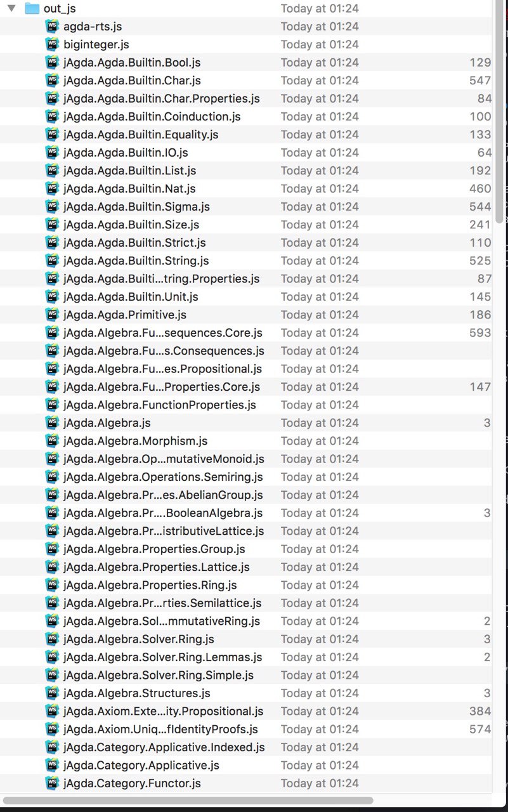This screenshot has height=812, width=508.
Task: Select file jAgda.Axiom.Uniq…fIdentityProofs.js
Action: point(161,729)
